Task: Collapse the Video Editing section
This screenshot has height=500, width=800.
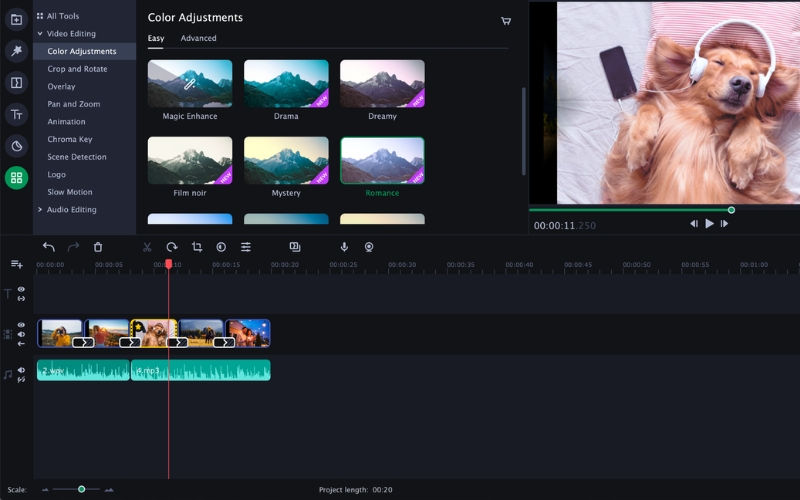Action: [x=40, y=34]
